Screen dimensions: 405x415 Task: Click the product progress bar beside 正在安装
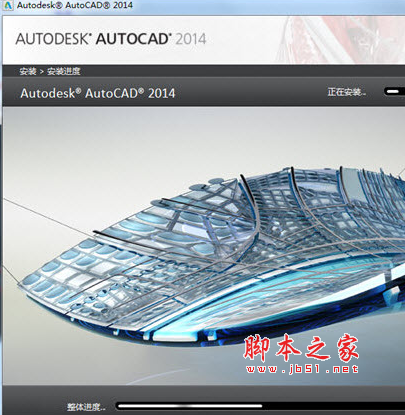394,92
